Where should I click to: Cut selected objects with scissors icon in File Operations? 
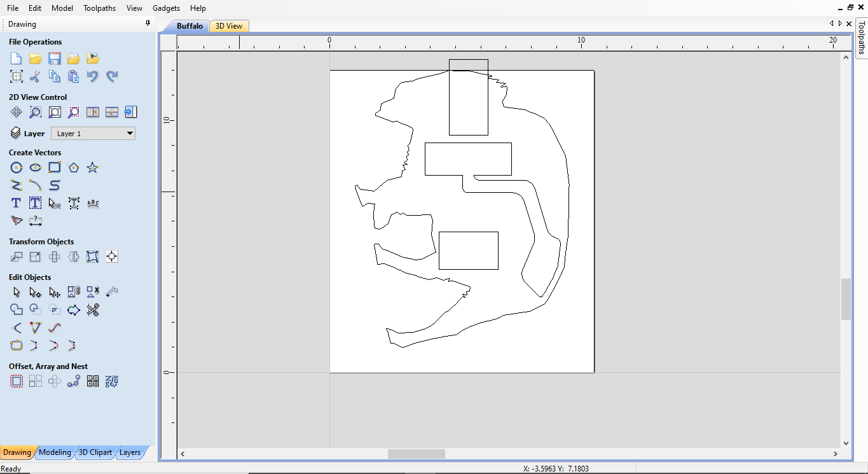click(36, 76)
